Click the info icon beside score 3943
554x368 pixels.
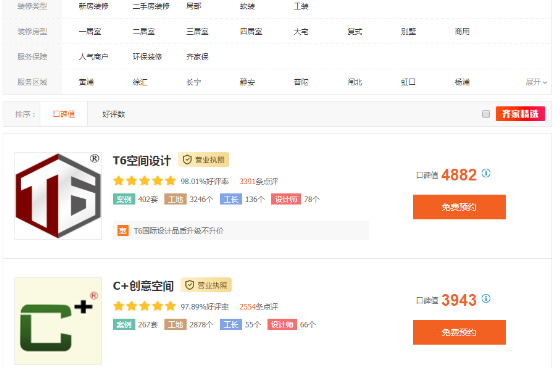[486, 298]
